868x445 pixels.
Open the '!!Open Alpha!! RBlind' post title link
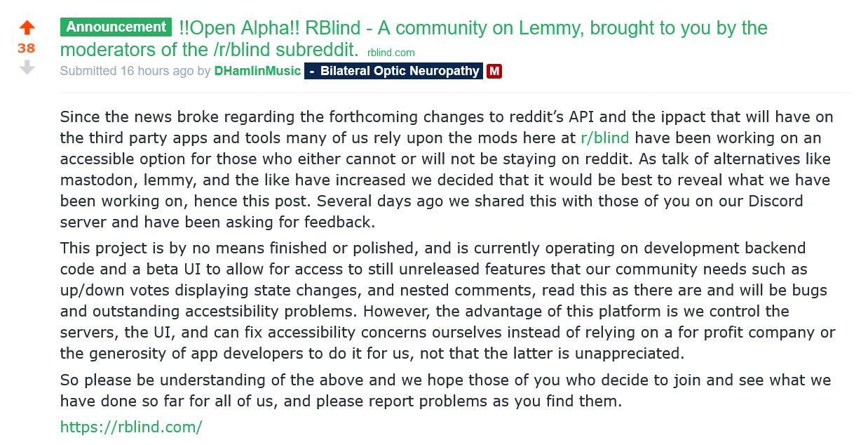[x=414, y=39]
